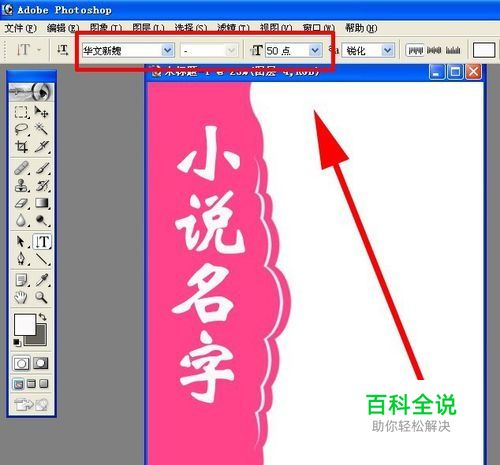Image resolution: width=500 pixels, height=465 pixels.
Task: Close the document window
Action: (x=473, y=72)
